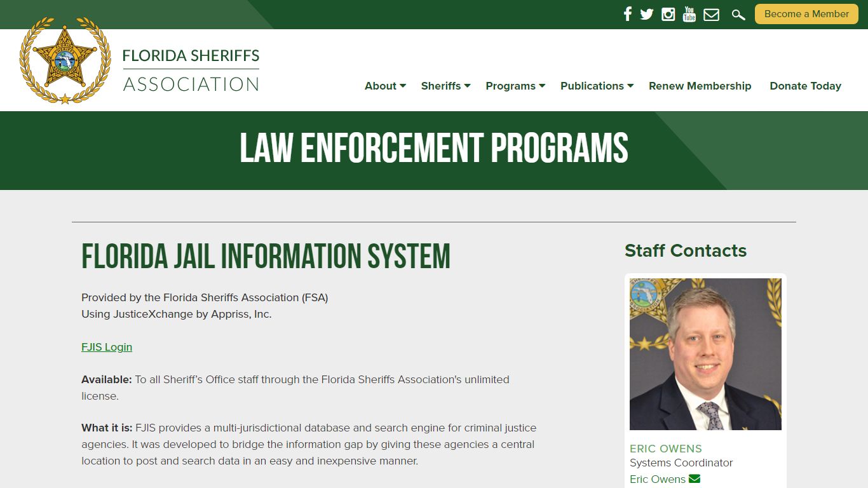Open the Facebook page icon
This screenshot has width=868, height=488.
tap(628, 14)
